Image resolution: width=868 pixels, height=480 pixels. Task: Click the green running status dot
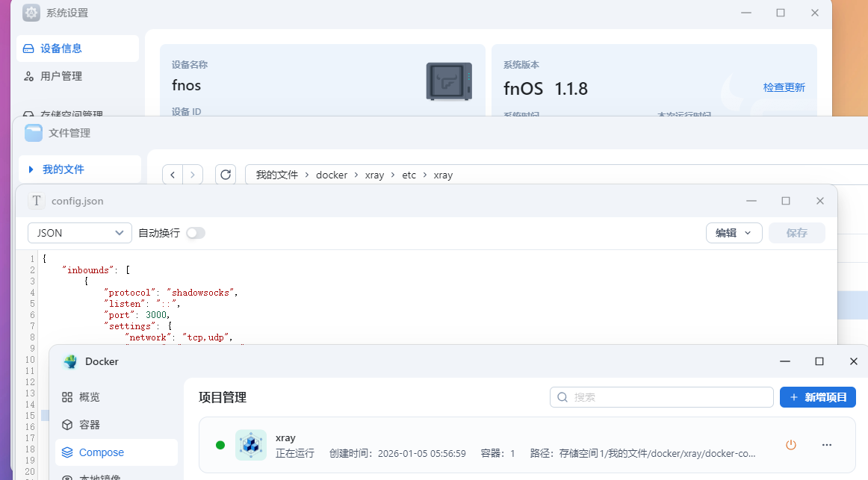220,445
